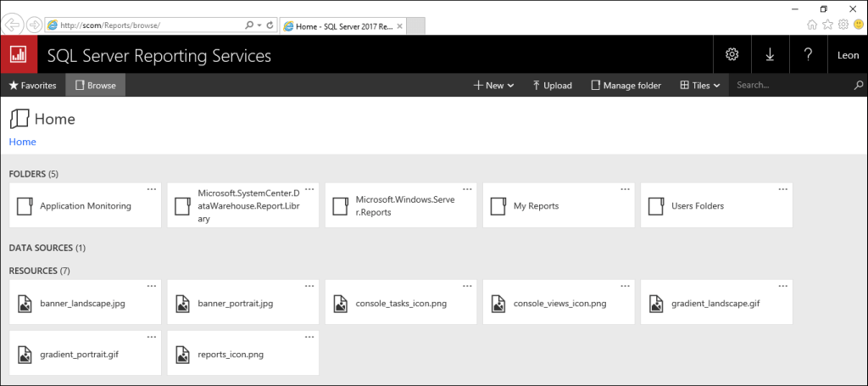868x386 pixels.
Task: Click Manage folder in the toolbar
Action: click(626, 86)
